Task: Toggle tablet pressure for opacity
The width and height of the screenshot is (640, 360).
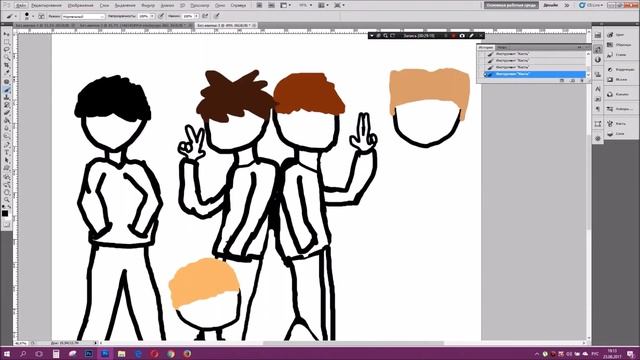Action: 161,16
